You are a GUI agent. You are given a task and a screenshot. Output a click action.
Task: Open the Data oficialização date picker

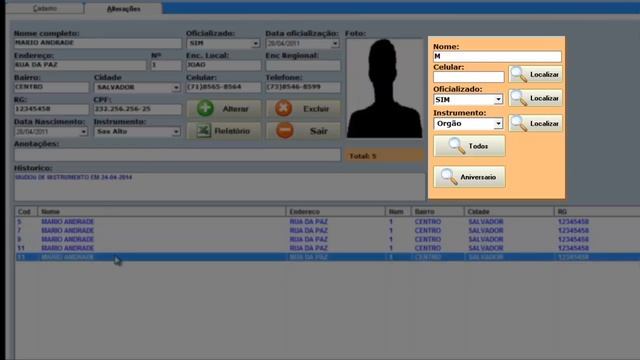tap(335, 43)
